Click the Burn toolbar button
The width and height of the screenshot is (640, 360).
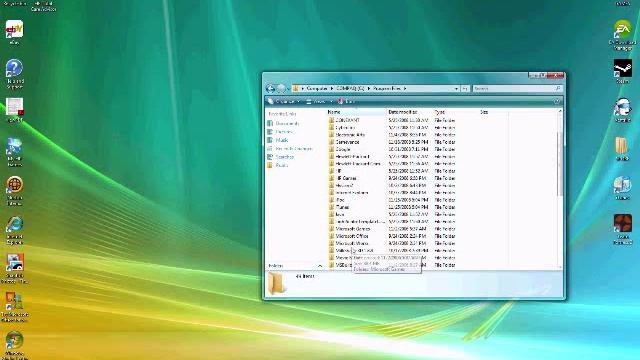point(347,101)
